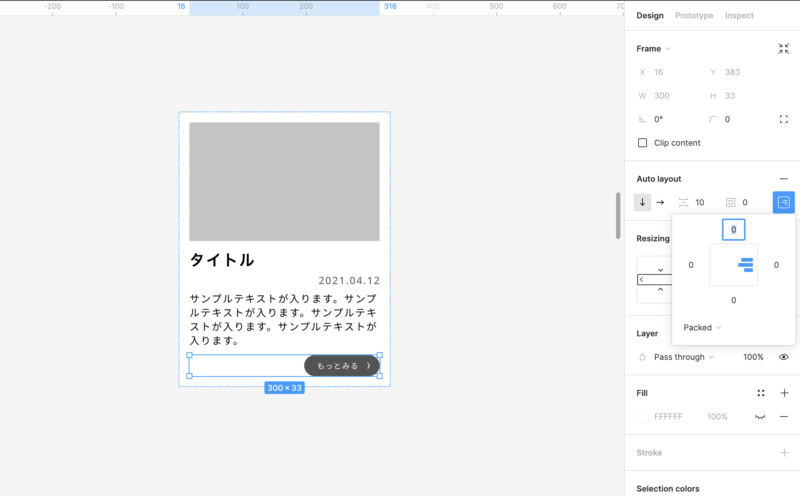Viewport: 800px width, 496px height.
Task: Click the FFFFFF fill color swatch
Action: point(642,416)
